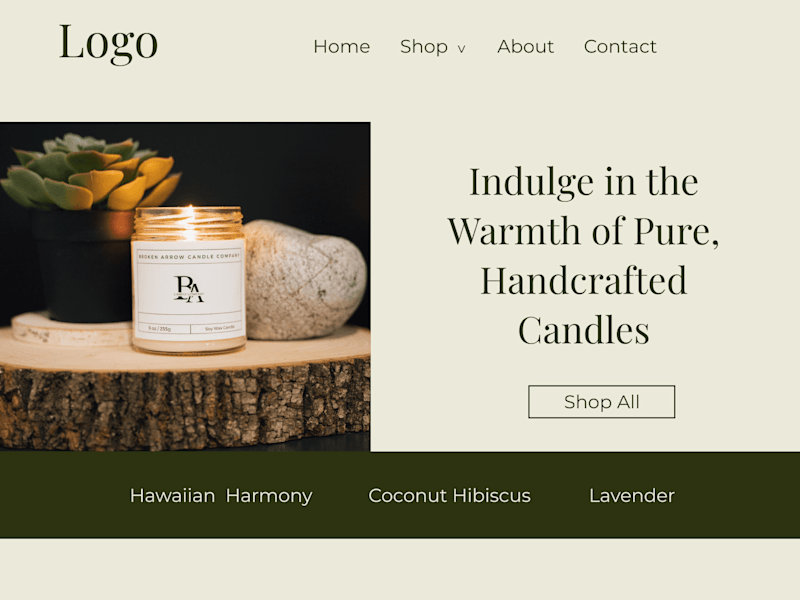Image resolution: width=800 pixels, height=600 pixels.
Task: Click the gray stone beside the candle
Action: click(305, 280)
